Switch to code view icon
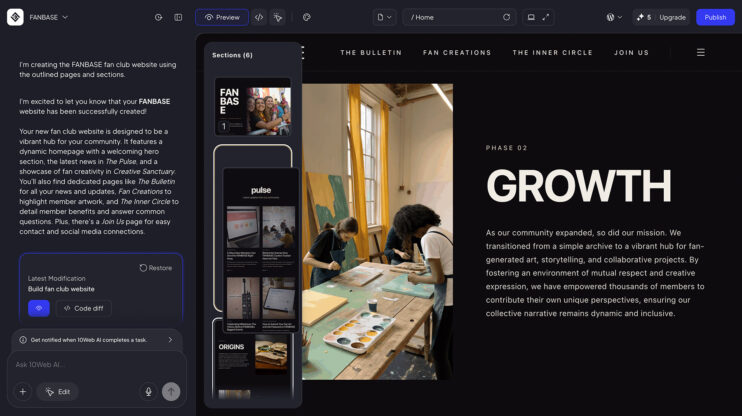 click(x=259, y=17)
